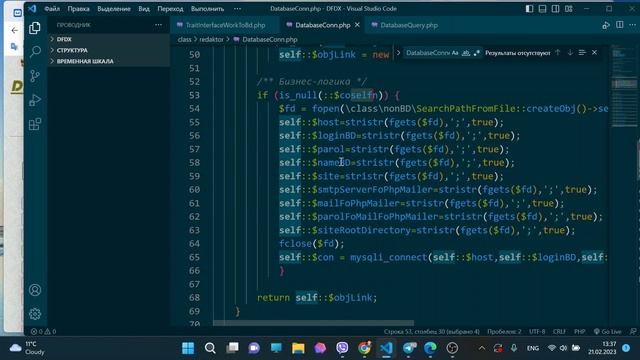Close the find widget
Image resolution: width=640 pixels, height=360 pixels.
[x=595, y=53]
